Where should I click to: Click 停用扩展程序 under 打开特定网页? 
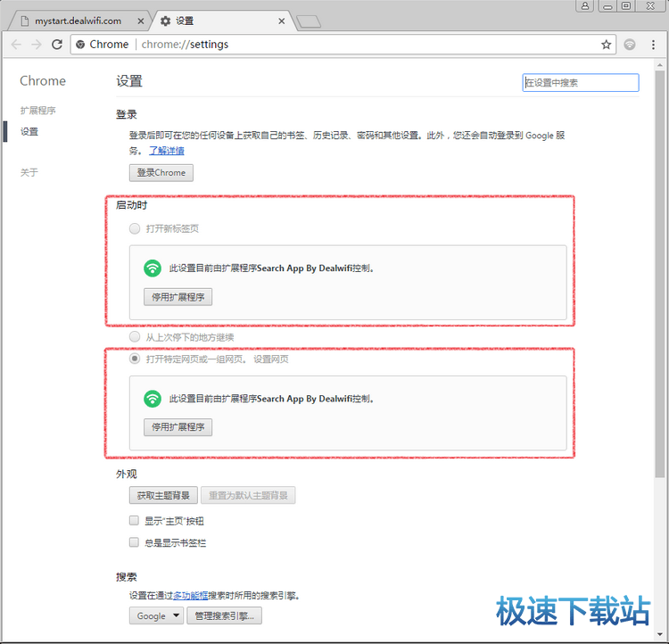click(x=178, y=427)
